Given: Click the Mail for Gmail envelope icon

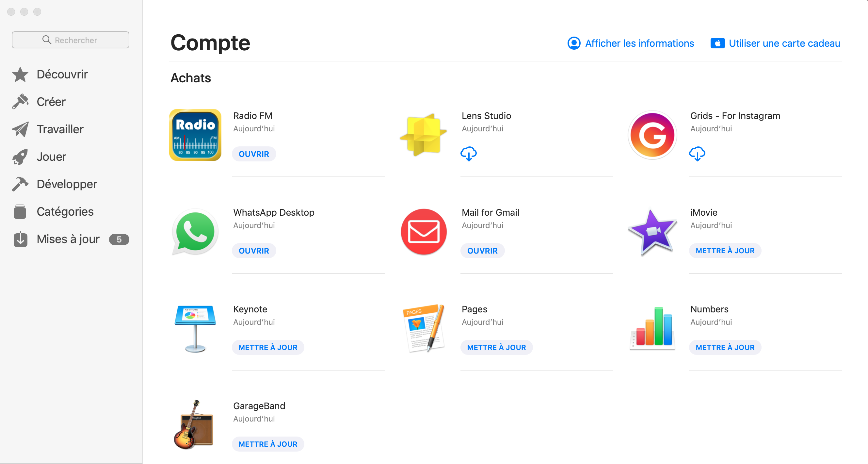Looking at the screenshot, I should (424, 232).
